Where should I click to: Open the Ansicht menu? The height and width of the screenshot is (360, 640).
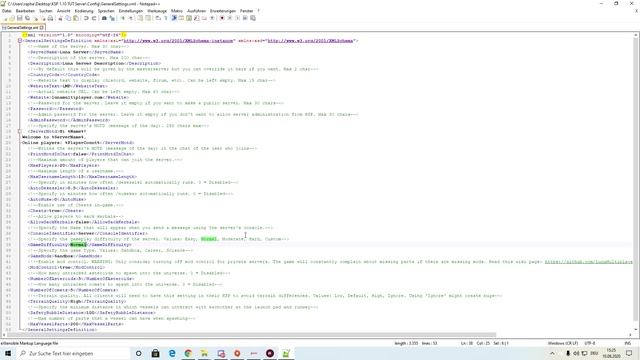tap(63, 11)
